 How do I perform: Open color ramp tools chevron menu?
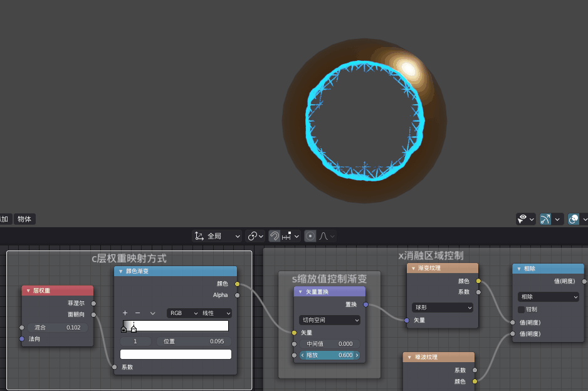pos(152,313)
